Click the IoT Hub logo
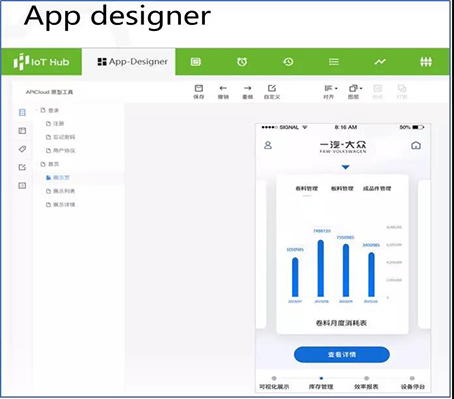 coord(41,62)
